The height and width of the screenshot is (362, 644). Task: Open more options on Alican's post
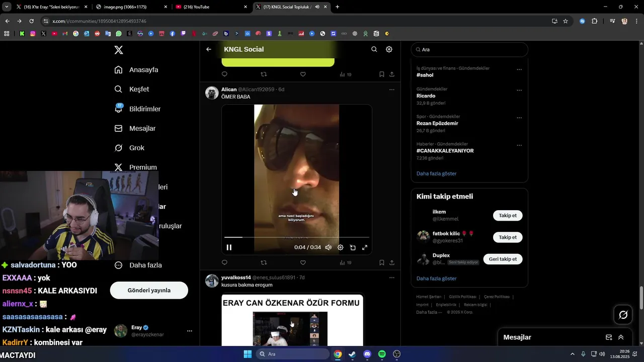point(391,89)
